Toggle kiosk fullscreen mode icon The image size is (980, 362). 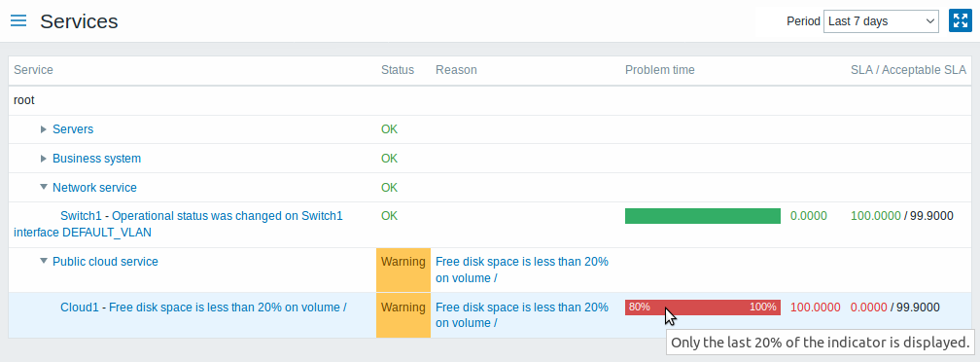pyautogui.click(x=960, y=20)
